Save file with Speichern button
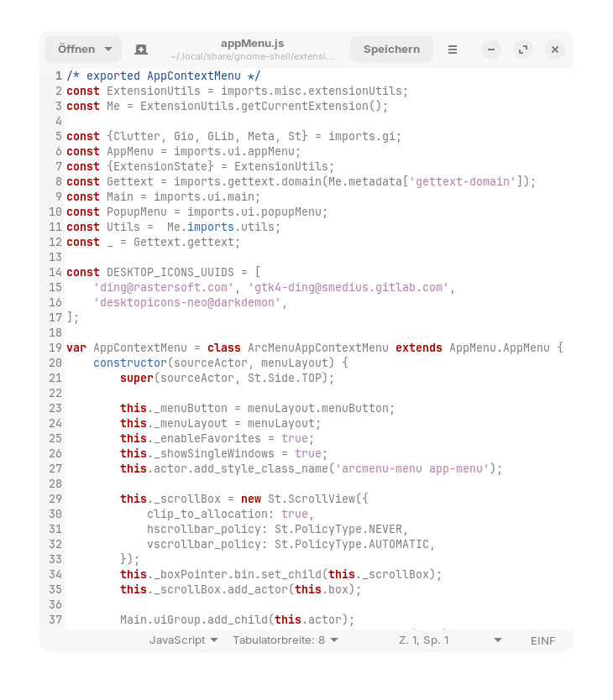 click(x=391, y=50)
